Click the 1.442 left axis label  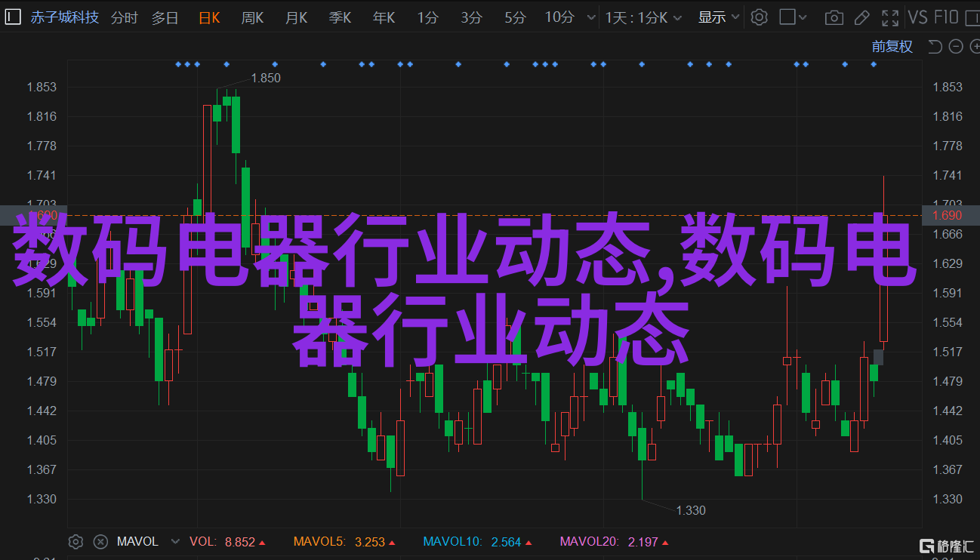[42, 411]
